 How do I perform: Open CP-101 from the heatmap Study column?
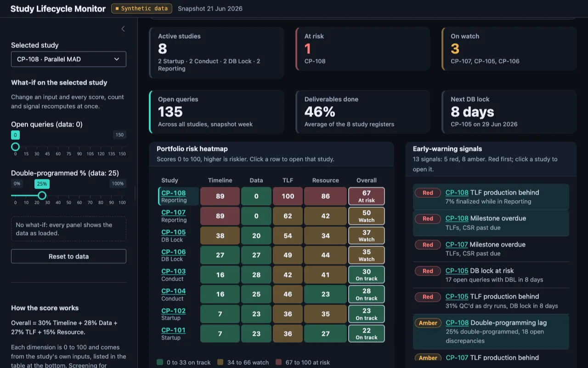(174, 330)
